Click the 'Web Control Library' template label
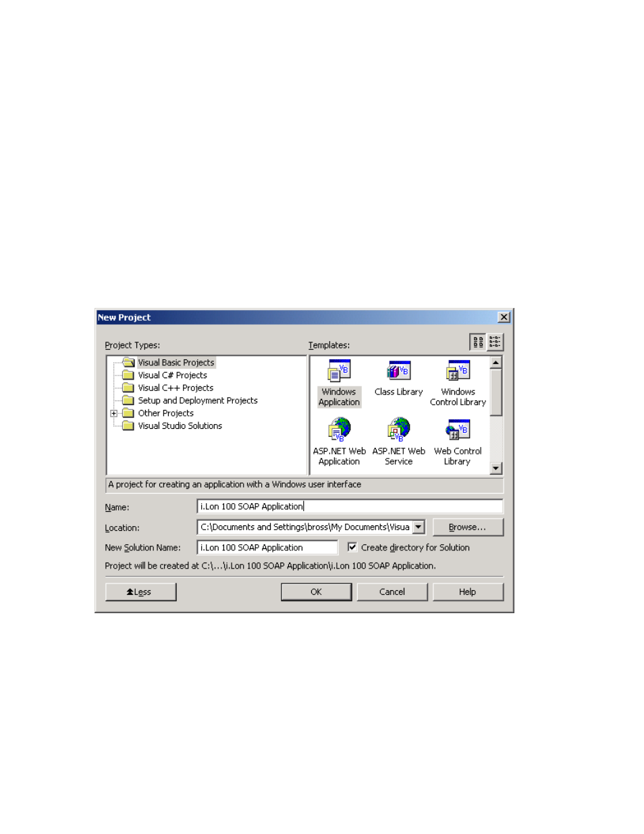Screen dimensions: 644x834 (x=458, y=457)
